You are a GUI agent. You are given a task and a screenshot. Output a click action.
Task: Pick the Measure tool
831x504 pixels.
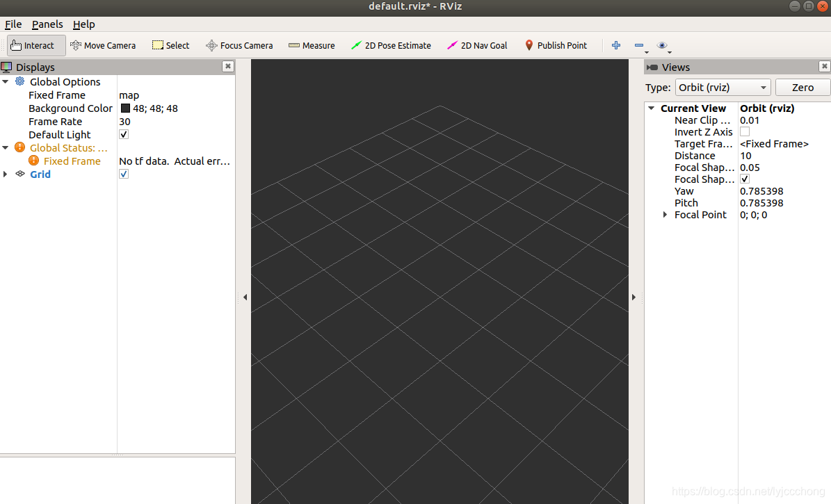point(312,46)
